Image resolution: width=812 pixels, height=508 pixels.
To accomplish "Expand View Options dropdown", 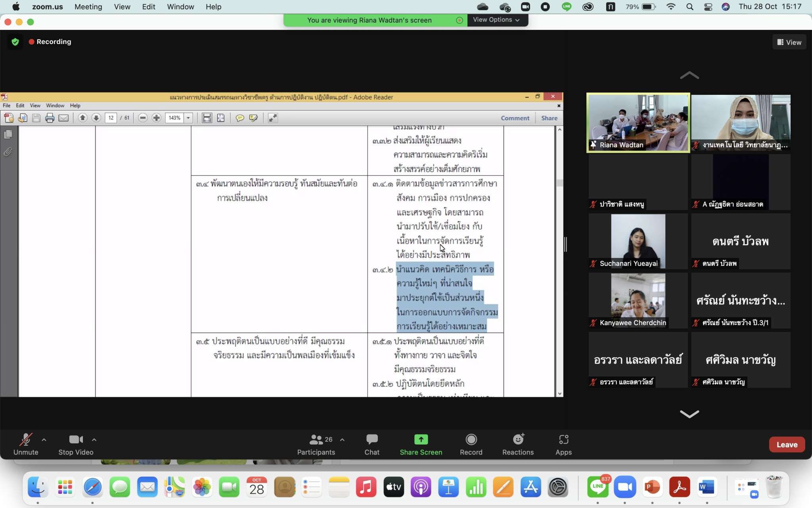I will [x=496, y=20].
